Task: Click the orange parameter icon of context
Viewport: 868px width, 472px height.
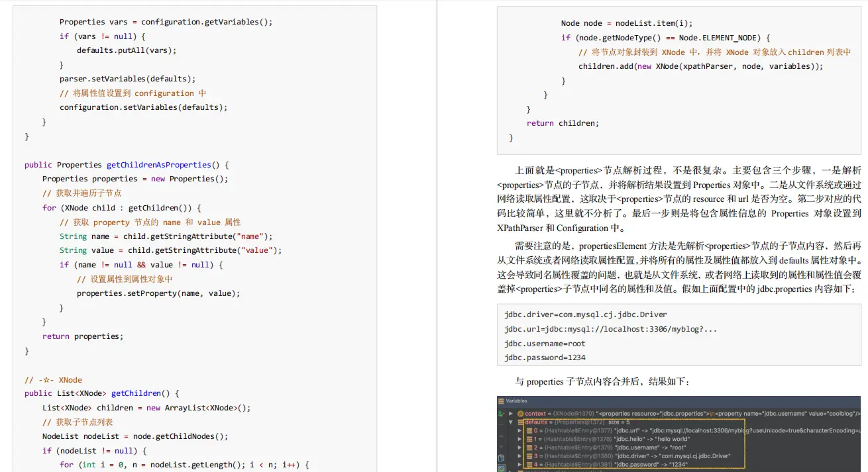Action: (x=520, y=414)
